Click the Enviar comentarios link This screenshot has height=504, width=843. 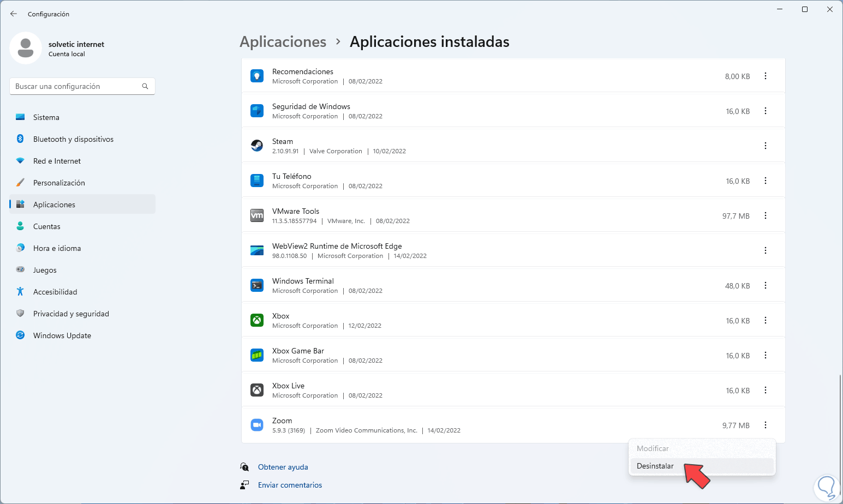(x=290, y=485)
